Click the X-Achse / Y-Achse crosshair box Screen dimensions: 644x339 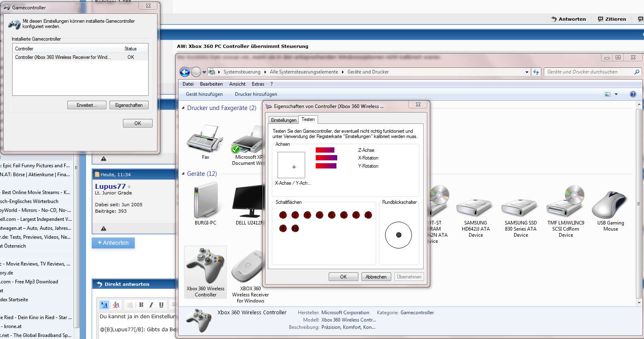[291, 165]
